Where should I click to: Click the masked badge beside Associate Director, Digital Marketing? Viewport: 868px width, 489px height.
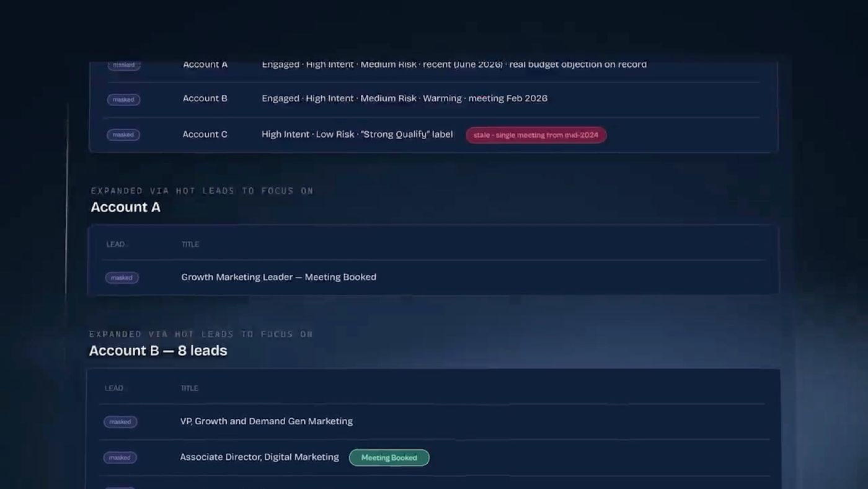[x=120, y=458]
